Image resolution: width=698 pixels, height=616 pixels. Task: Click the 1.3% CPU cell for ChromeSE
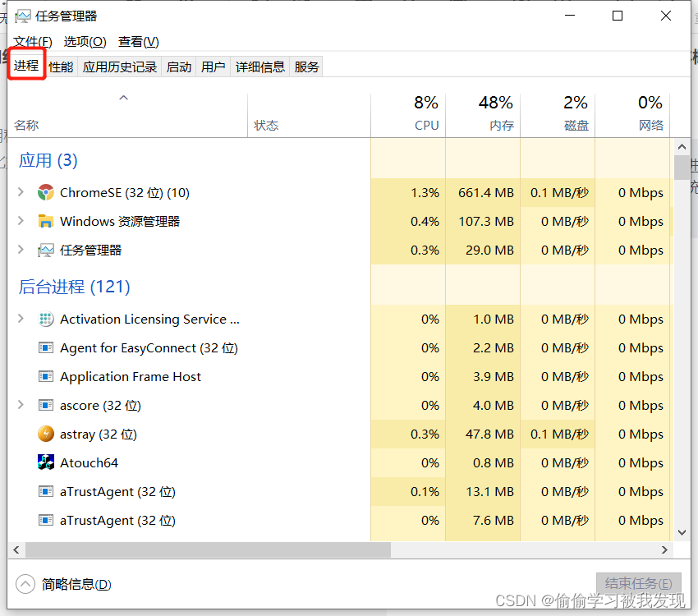(x=408, y=193)
